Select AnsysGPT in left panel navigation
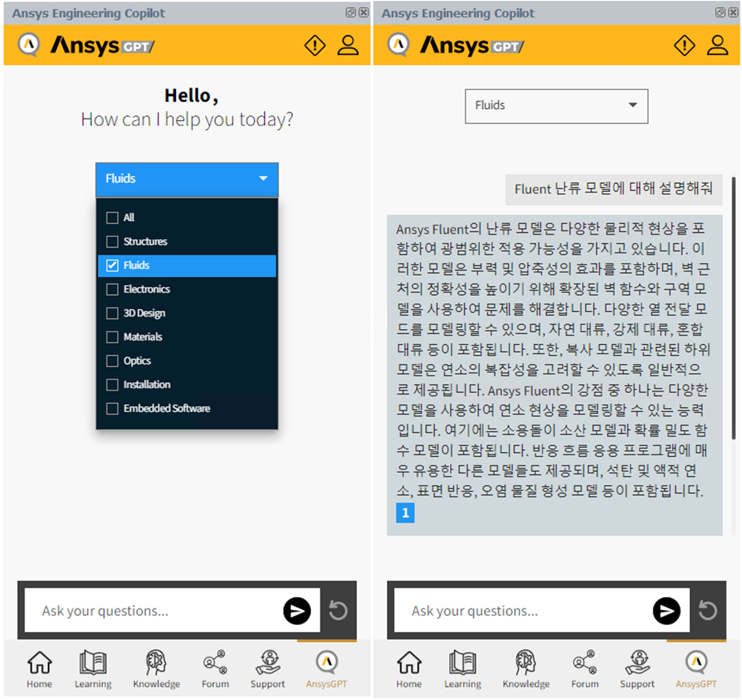Image resolution: width=742 pixels, height=700 pixels. click(x=327, y=668)
